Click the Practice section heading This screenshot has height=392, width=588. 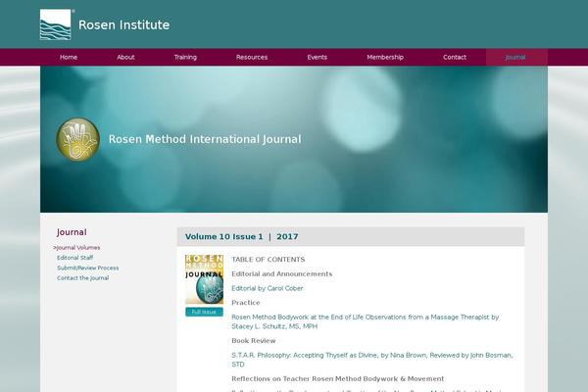tap(246, 303)
